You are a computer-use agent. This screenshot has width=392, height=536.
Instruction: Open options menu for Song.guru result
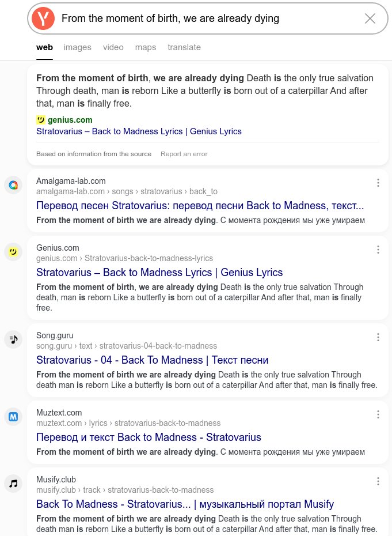pyautogui.click(x=378, y=337)
